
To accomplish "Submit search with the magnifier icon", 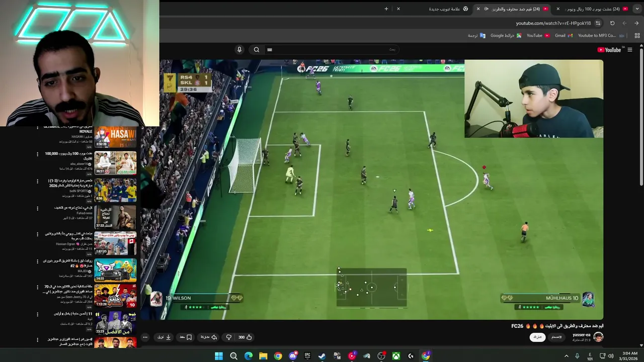I will point(257,49).
